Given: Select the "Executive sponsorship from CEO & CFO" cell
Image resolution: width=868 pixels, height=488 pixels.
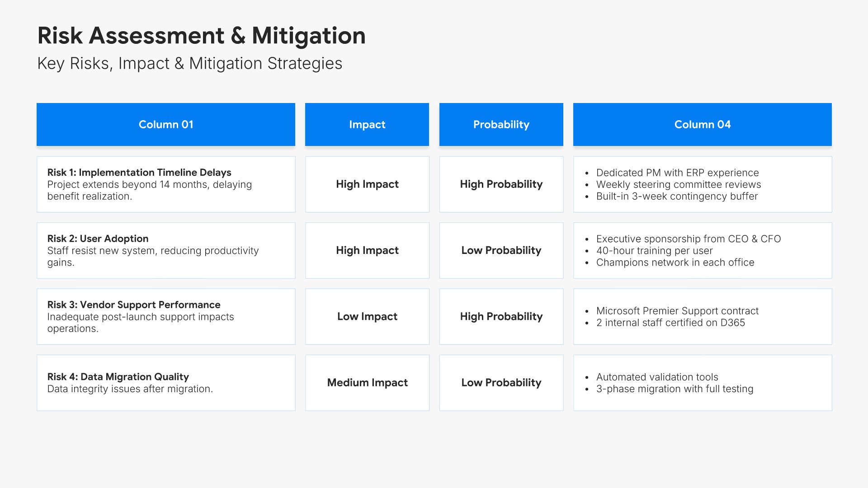Looking at the screenshot, I should (x=702, y=250).
